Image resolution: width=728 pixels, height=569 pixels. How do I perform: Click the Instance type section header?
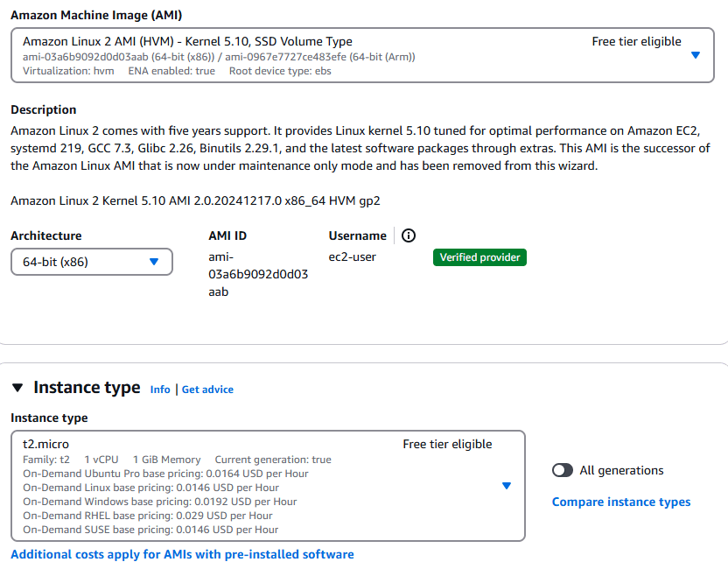click(87, 387)
